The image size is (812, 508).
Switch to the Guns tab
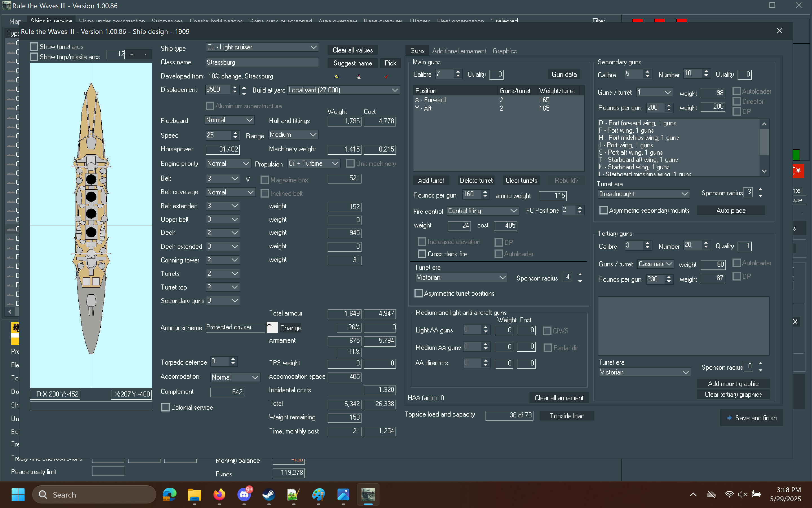(x=417, y=51)
